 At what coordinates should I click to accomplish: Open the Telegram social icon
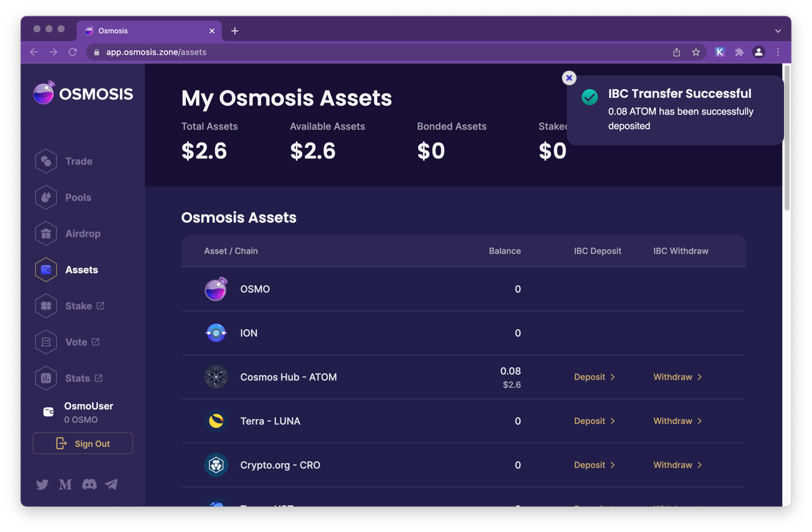pos(112,484)
